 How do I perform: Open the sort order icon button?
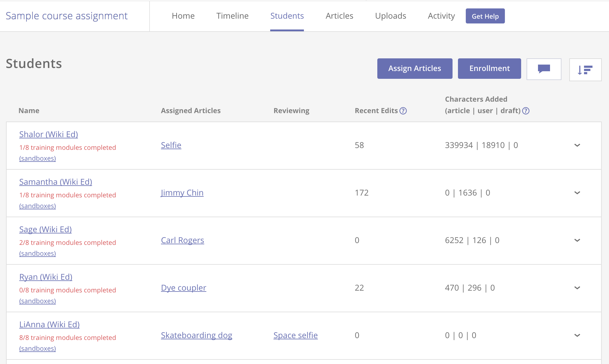pos(585,70)
